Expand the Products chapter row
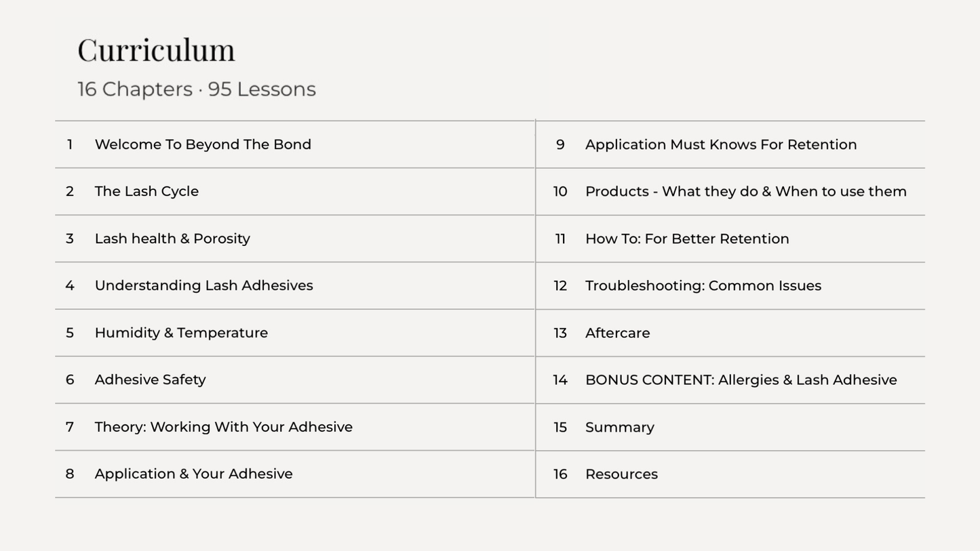 (x=745, y=191)
